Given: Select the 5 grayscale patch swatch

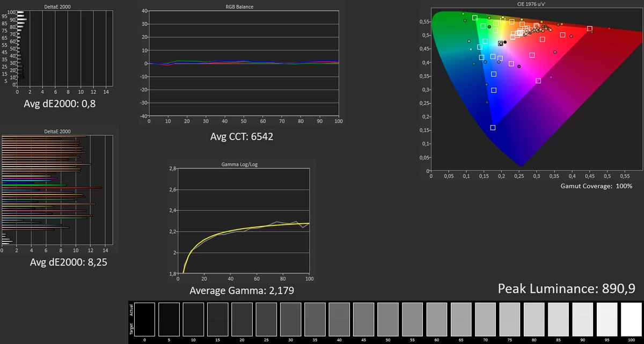Looking at the screenshot, I should tap(169, 319).
